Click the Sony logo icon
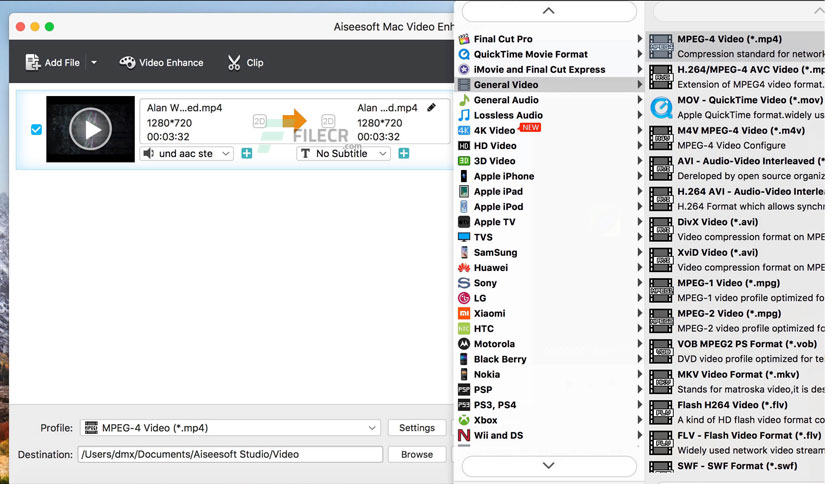This screenshot has height=484, width=836. click(464, 283)
